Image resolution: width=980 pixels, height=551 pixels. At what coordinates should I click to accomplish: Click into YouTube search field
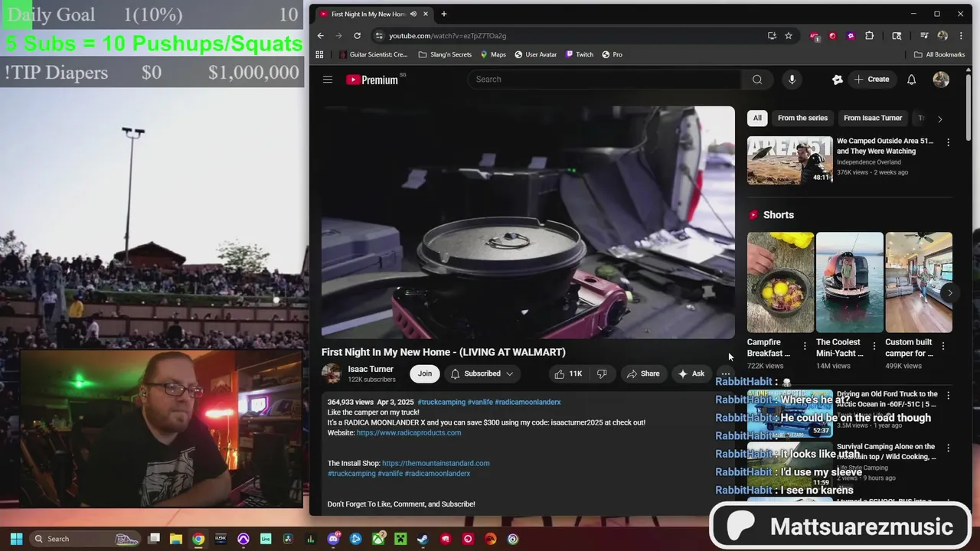tap(605, 80)
